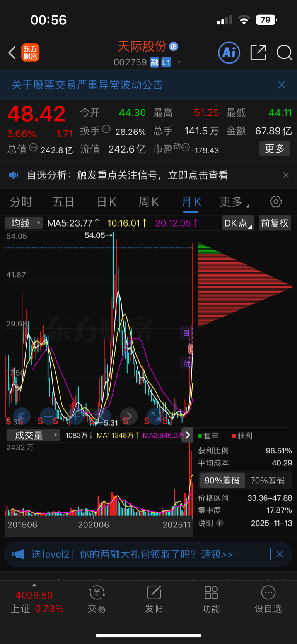
Task: Open search with the magnifier icon
Action: coord(284,53)
